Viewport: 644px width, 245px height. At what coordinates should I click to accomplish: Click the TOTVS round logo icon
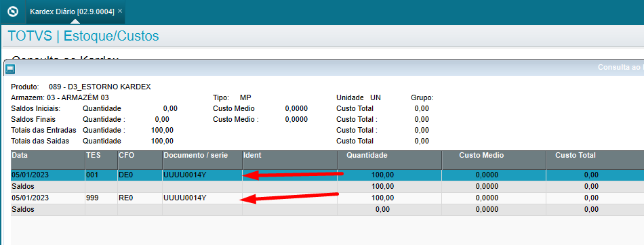[13, 12]
